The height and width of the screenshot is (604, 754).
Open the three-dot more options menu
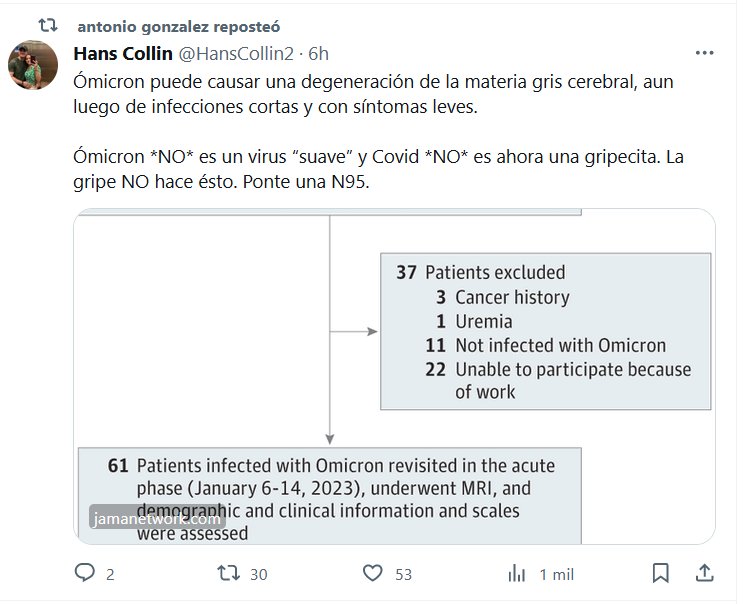click(704, 53)
